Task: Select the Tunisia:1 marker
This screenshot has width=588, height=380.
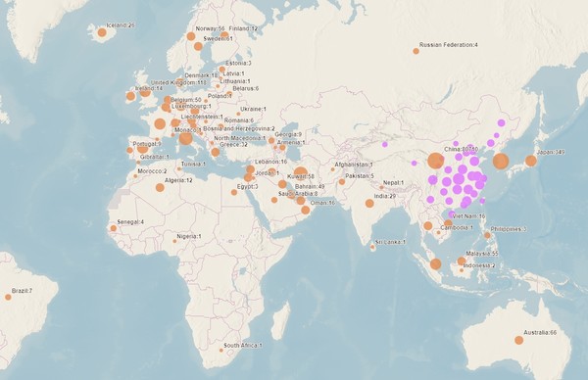Action: tap(179, 169)
